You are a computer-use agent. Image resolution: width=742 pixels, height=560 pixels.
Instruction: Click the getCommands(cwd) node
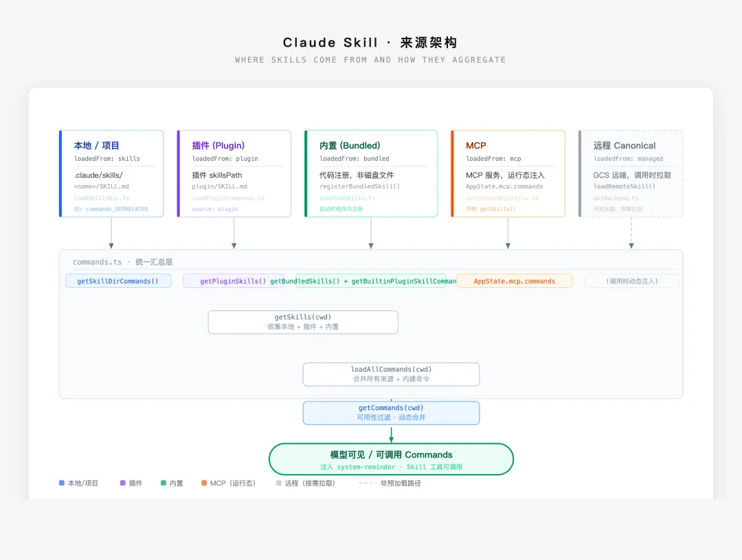point(391,413)
